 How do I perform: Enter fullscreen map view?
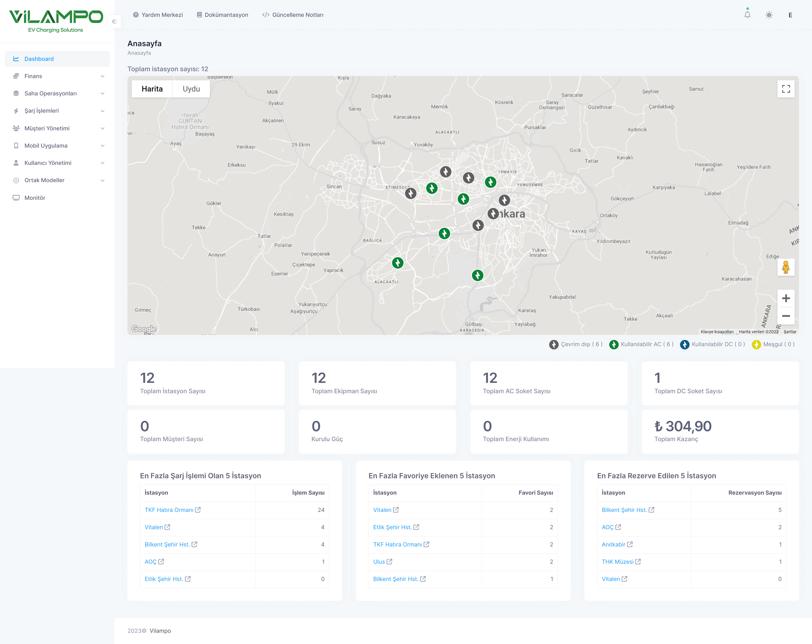pyautogui.click(x=786, y=89)
